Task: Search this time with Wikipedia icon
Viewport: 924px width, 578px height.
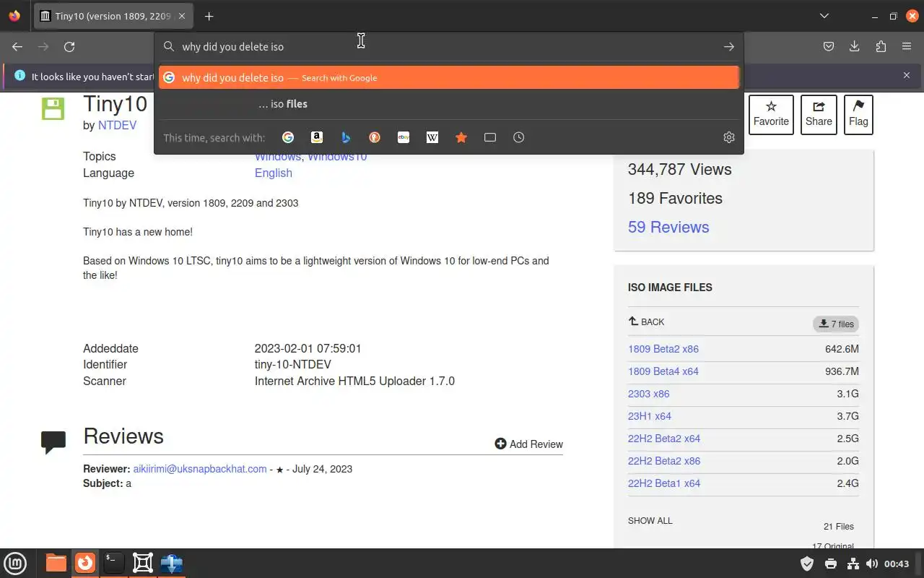Action: (x=432, y=137)
